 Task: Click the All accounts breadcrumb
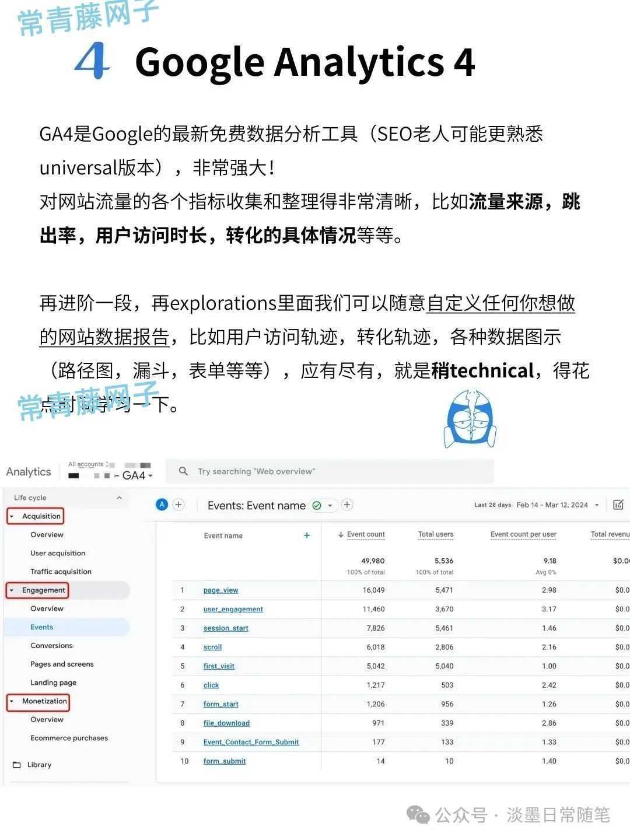click(86, 464)
